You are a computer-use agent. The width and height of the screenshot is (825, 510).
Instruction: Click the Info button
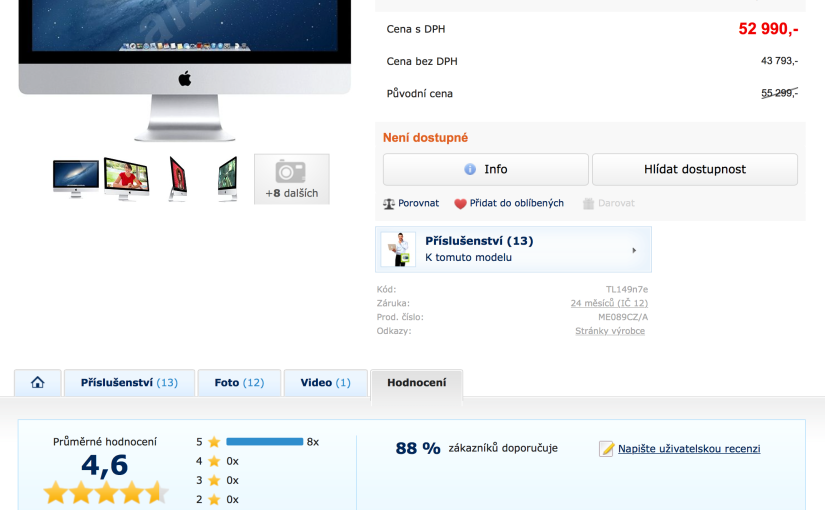coord(486,169)
